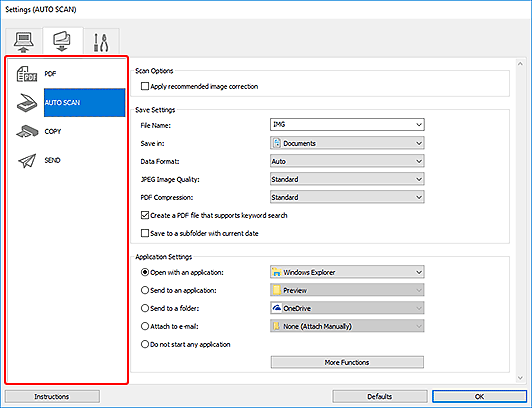Viewport: 532px width, 408px height.
Task: Open the PDF Compression dropdown
Action: 347,197
